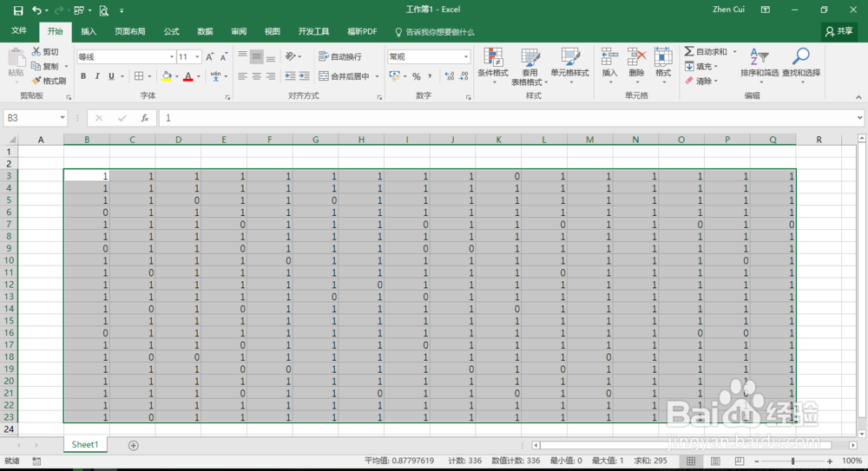Open fill color dropdown arrow
Viewport: 868px width, 471px height.
pos(176,76)
